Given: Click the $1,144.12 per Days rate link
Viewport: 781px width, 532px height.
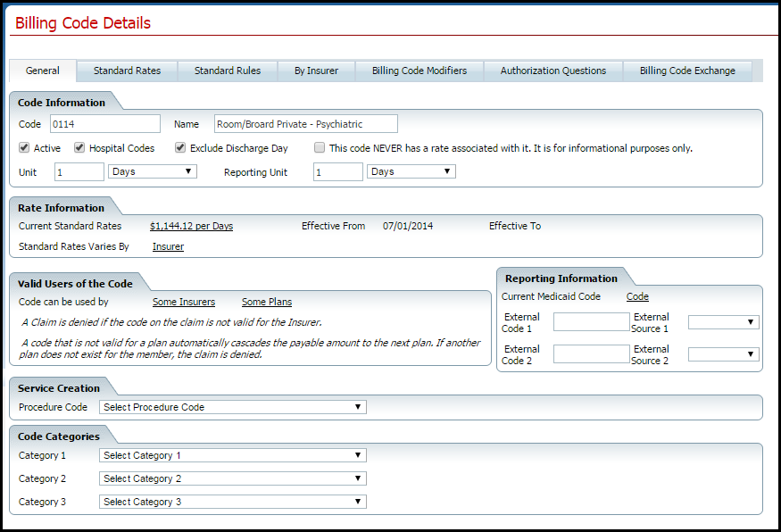Looking at the screenshot, I should (x=191, y=227).
